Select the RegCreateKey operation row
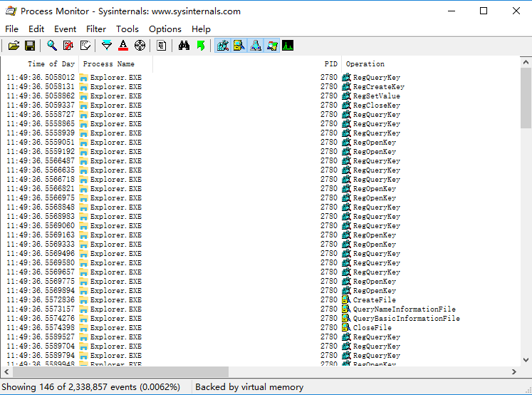The height and width of the screenshot is (395, 532). (260, 86)
